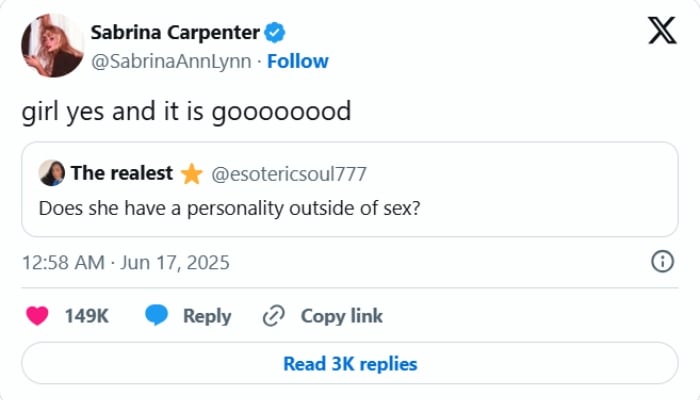Click the 12:58 AM · Jun 17, 2025 timestamp
Image resolution: width=700 pixels, height=400 pixels.
(125, 263)
